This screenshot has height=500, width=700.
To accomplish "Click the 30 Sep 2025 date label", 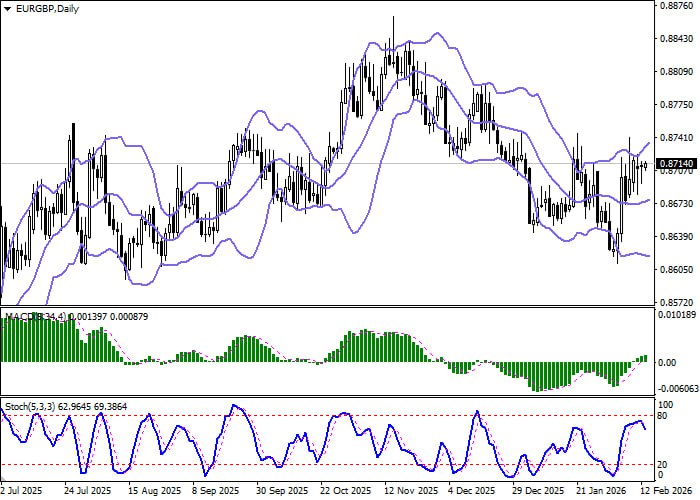I will (x=282, y=492).
